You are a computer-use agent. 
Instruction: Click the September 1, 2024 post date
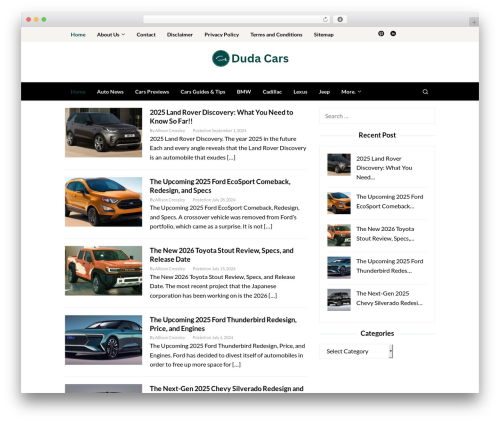[x=229, y=131]
